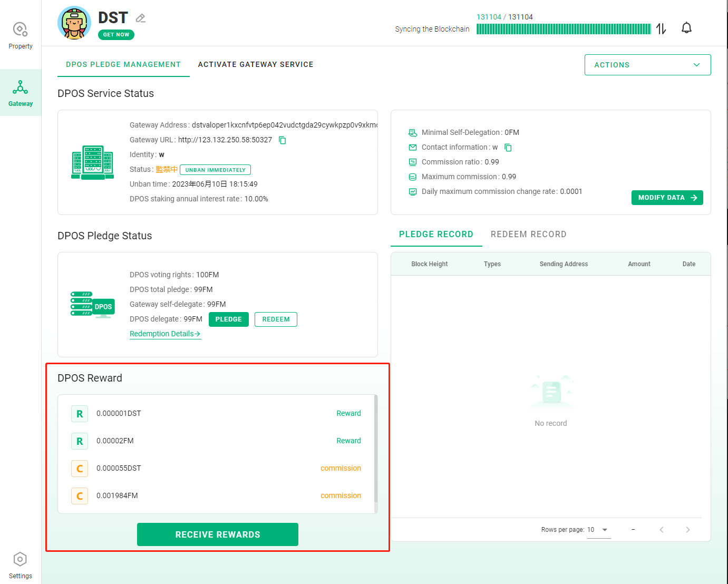Open the Rows per page dropdown

click(598, 530)
